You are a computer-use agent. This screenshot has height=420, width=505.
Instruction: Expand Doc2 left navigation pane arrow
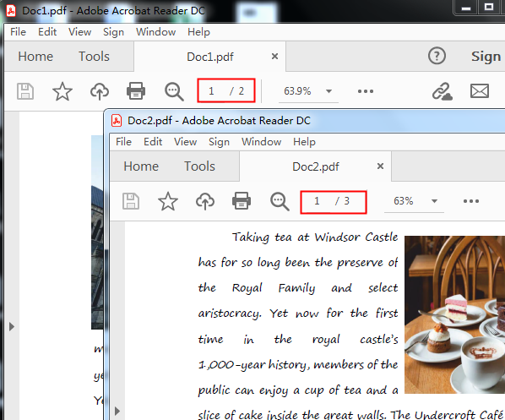pyautogui.click(x=117, y=411)
